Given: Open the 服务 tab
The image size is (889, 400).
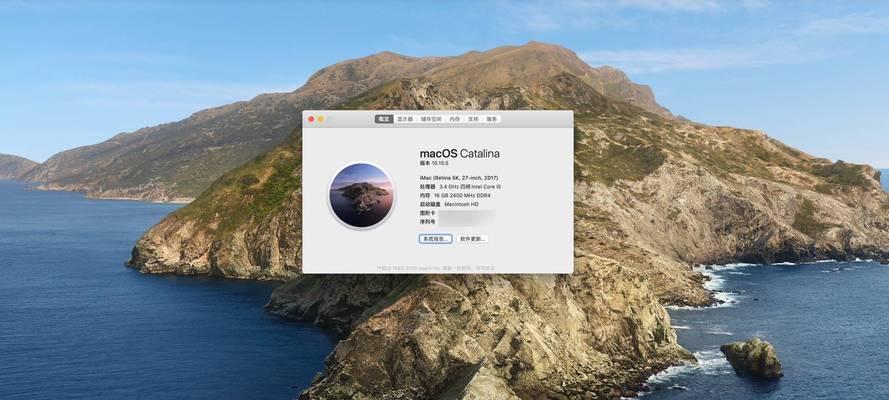Looking at the screenshot, I should click(x=491, y=119).
